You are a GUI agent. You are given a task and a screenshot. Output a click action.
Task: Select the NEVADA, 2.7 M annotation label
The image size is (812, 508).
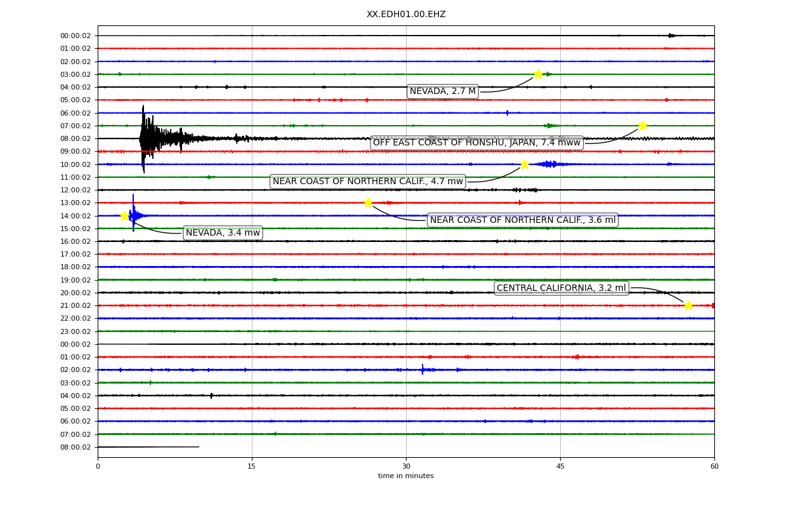(443, 91)
